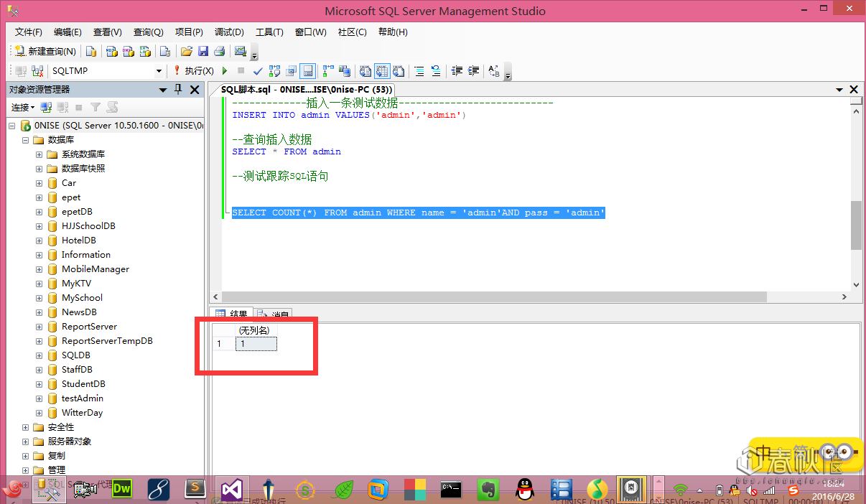Click the (无列名) column header

(x=256, y=330)
